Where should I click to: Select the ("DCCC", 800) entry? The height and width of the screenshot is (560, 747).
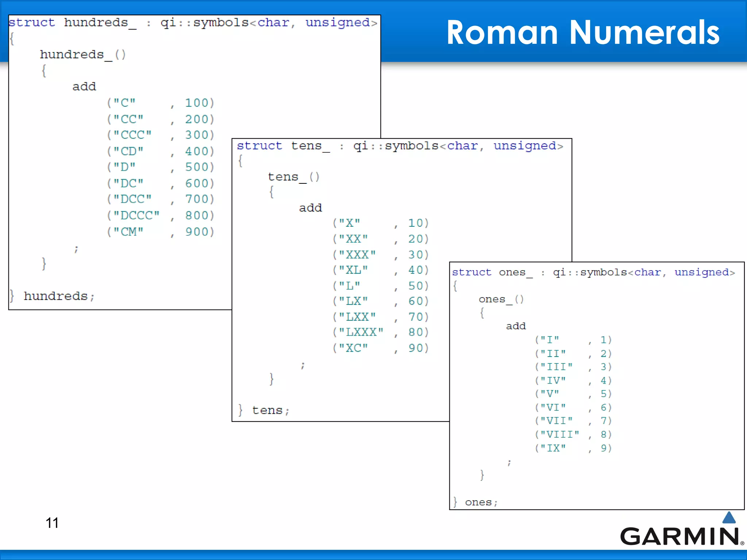click(x=160, y=215)
